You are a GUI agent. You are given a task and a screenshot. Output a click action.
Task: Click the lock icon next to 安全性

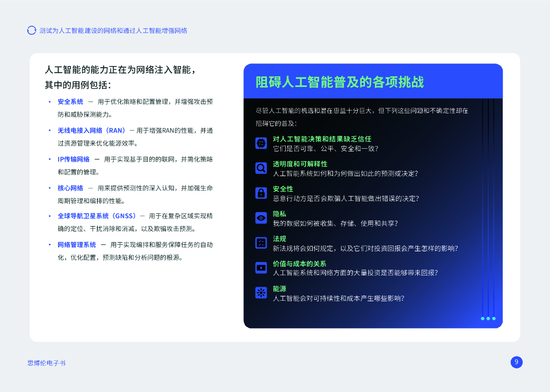[260, 192]
